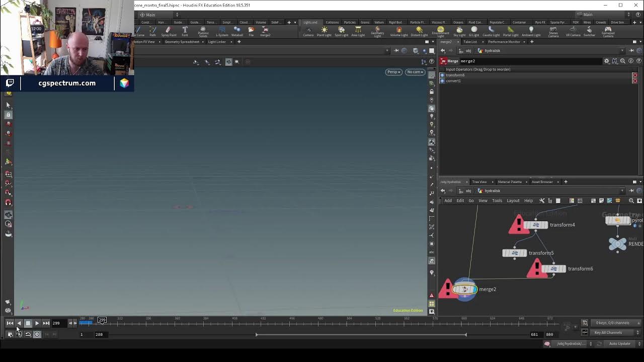
Task: Add a Portal Light
Action: (511, 31)
